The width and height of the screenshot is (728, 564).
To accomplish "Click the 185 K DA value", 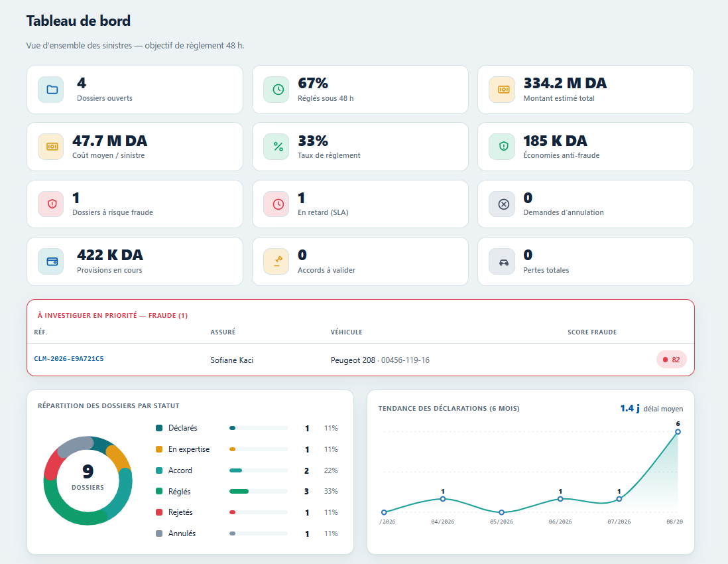I will 556,141.
